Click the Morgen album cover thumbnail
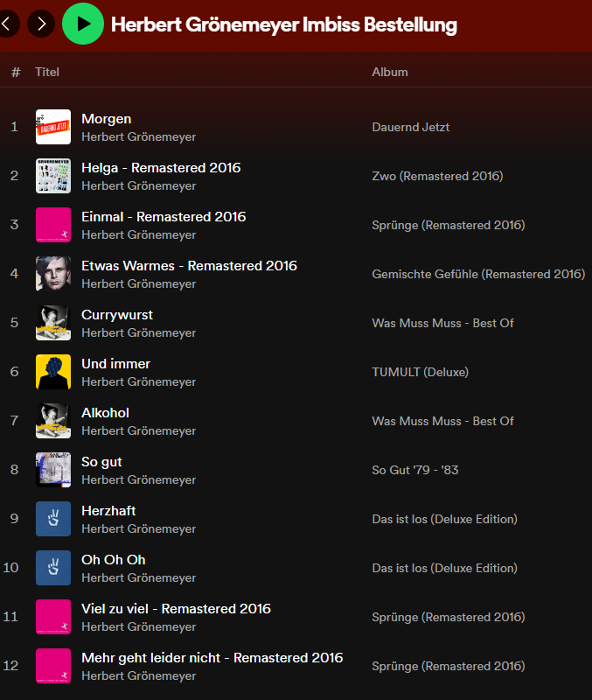Screen dimensions: 592x700 click(x=53, y=127)
